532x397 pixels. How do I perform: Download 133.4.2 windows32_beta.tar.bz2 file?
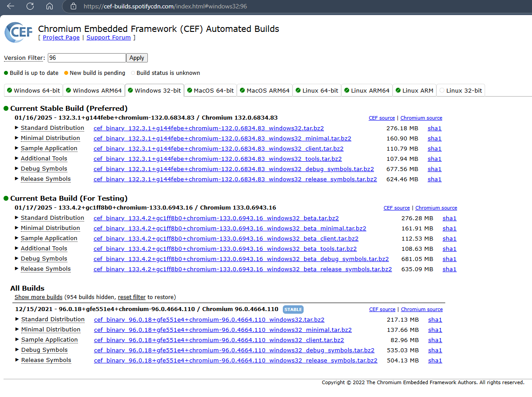(x=216, y=218)
